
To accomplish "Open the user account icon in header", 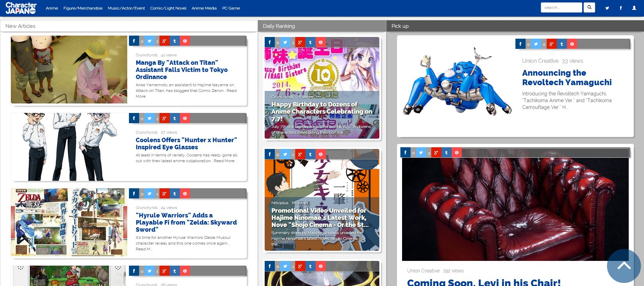I will pos(634,8).
